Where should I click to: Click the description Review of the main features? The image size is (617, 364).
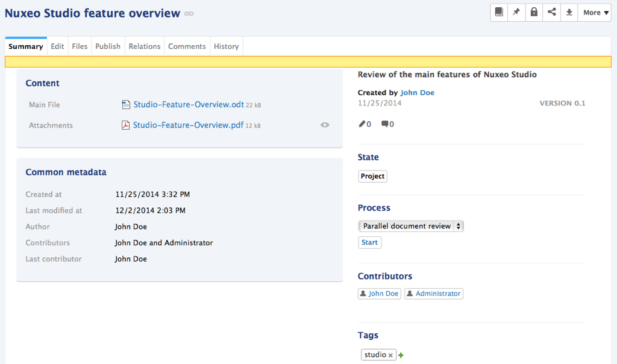[x=447, y=74]
